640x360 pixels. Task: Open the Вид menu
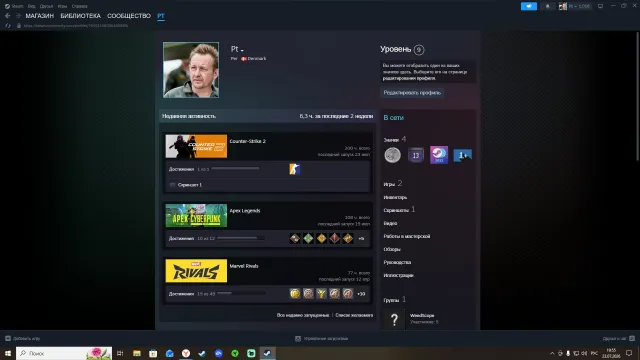click(x=31, y=6)
